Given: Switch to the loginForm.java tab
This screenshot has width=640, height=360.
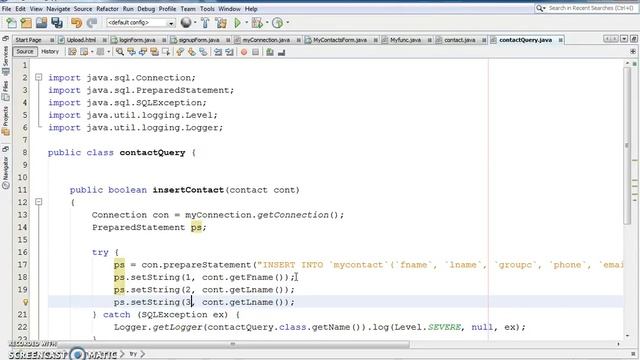Looking at the screenshot, I should [x=137, y=40].
